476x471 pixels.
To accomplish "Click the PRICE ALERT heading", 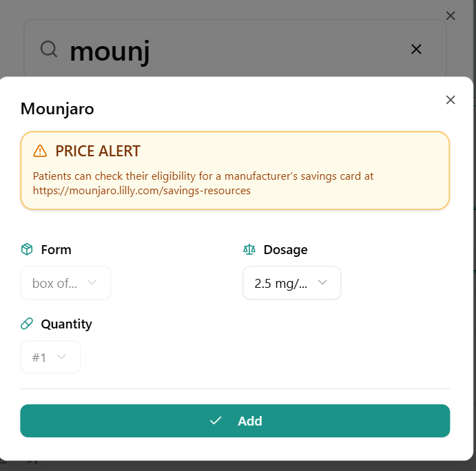I will [98, 151].
